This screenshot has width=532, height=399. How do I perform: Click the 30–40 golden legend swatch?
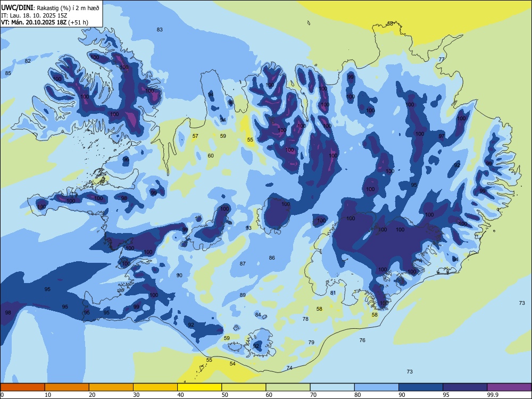155,387
